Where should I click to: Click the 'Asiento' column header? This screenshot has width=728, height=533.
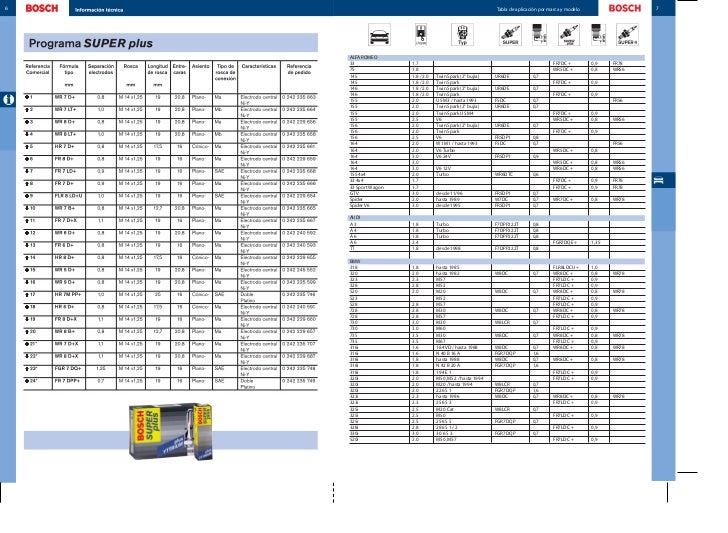click(201, 66)
